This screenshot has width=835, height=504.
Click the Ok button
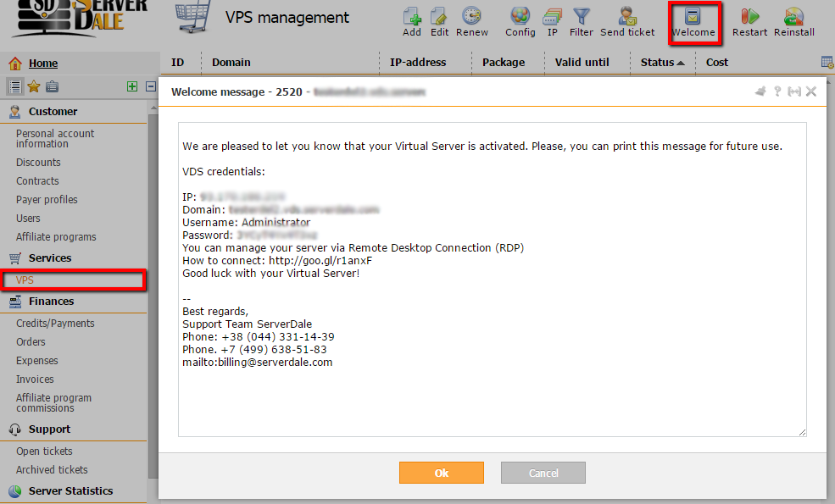[x=442, y=473]
